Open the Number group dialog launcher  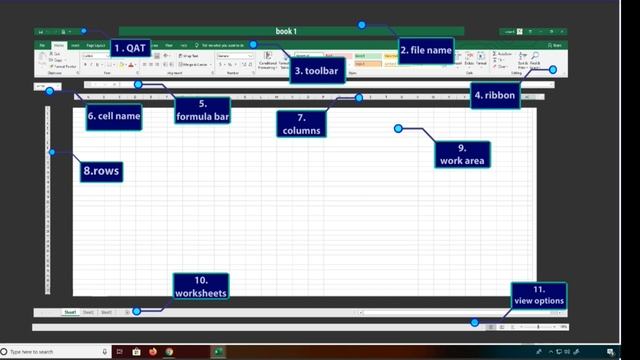click(253, 73)
